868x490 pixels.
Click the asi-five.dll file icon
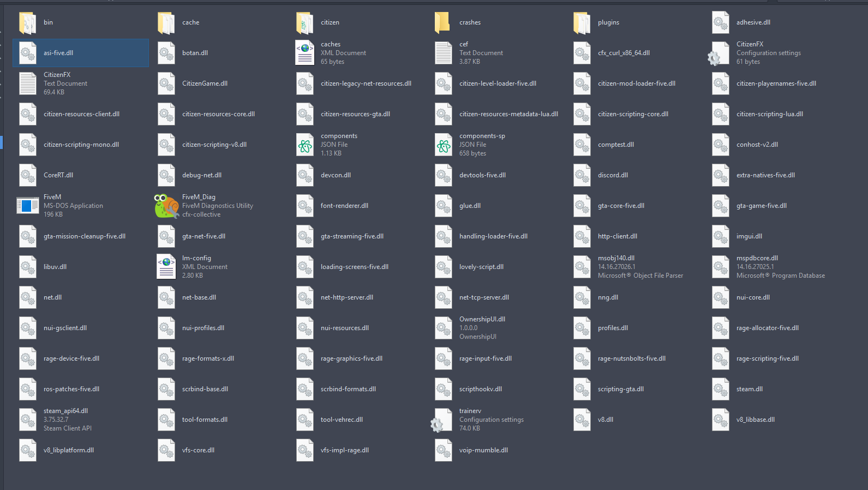27,53
